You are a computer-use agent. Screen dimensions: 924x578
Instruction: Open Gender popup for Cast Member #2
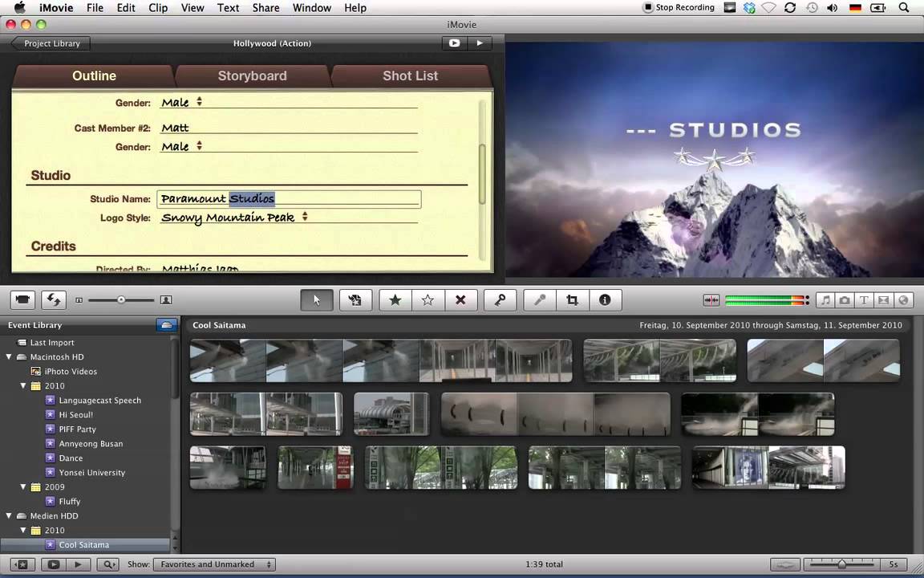[x=199, y=145]
